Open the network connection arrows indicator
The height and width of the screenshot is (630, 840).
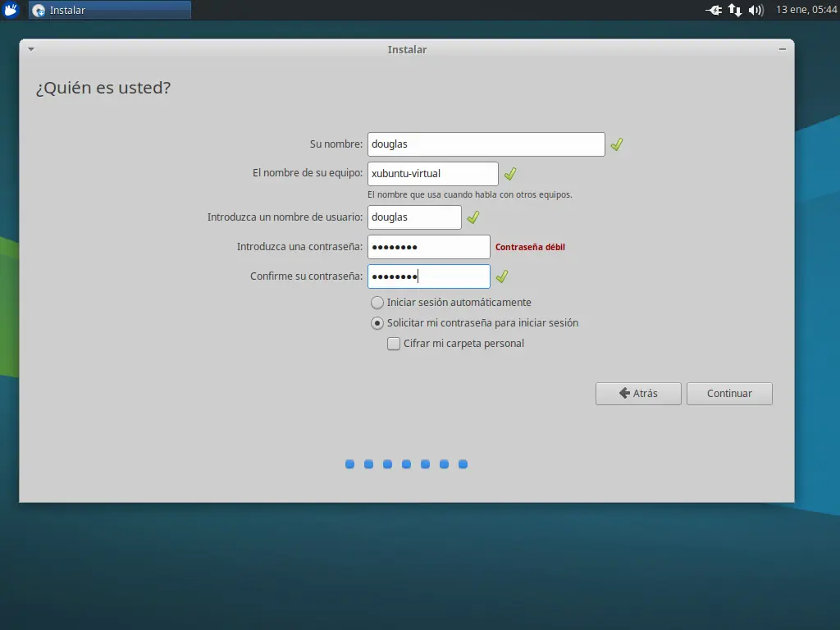[735, 10]
